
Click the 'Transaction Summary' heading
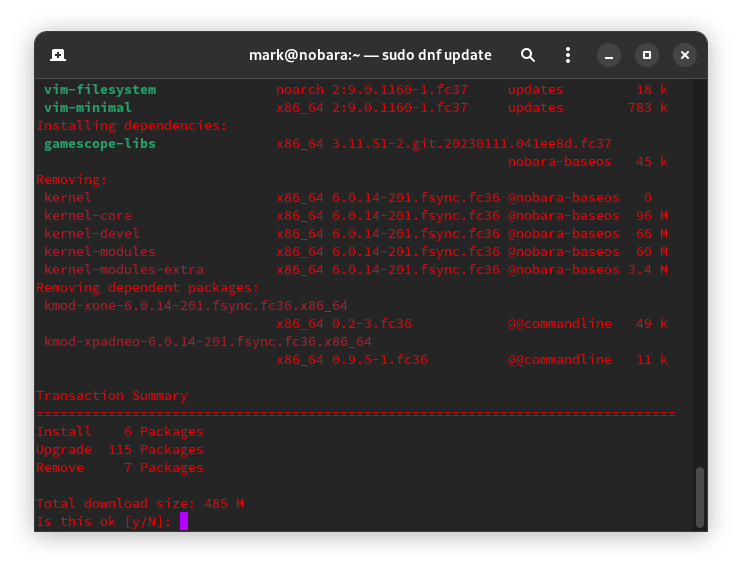(x=112, y=395)
